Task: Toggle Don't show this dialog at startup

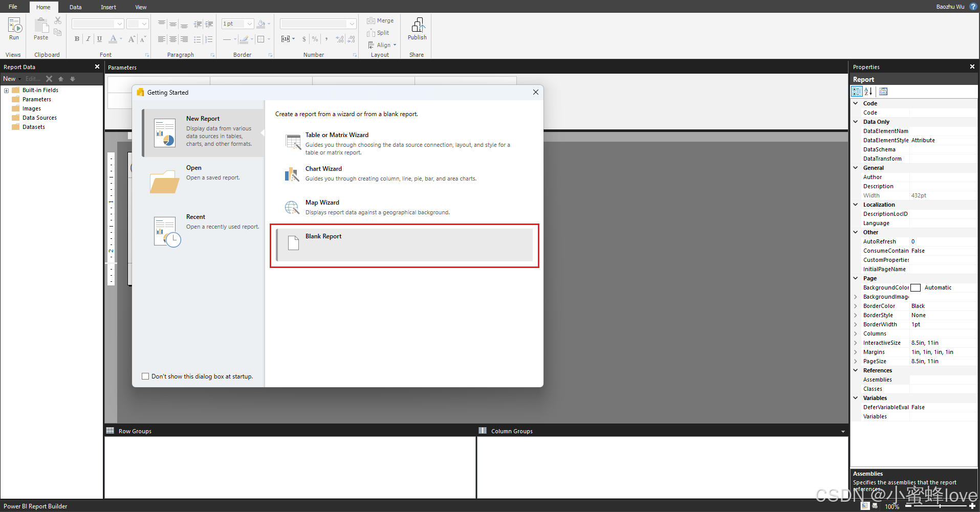Action: [145, 376]
